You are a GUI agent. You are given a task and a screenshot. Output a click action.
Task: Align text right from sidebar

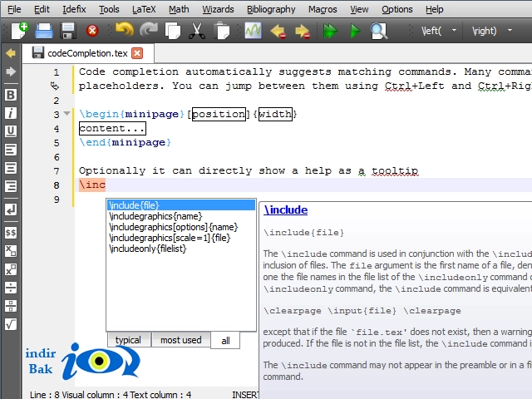coord(11,186)
